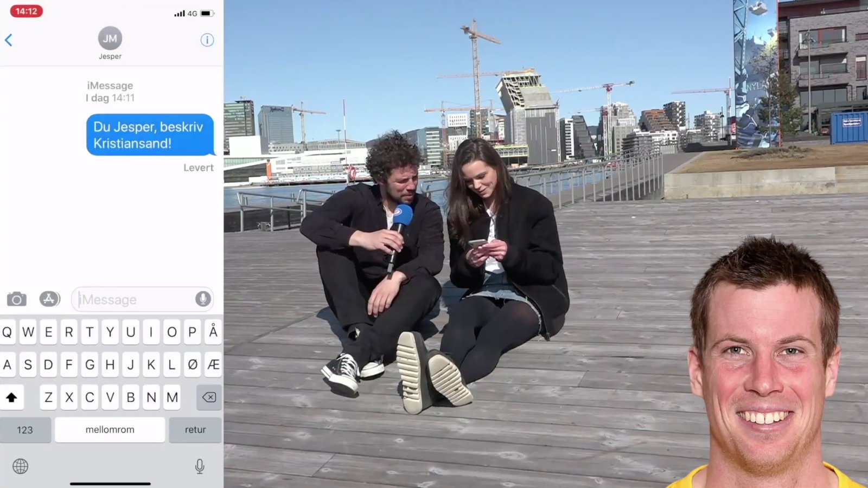This screenshot has height=488, width=868.
Task: Tap the blue sent message bubble
Action: [x=149, y=135]
